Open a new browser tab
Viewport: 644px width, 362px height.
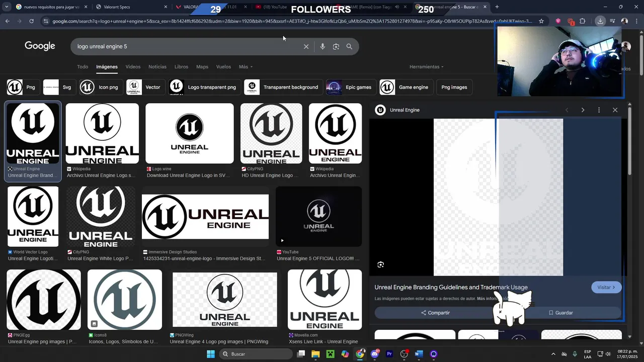497,7
